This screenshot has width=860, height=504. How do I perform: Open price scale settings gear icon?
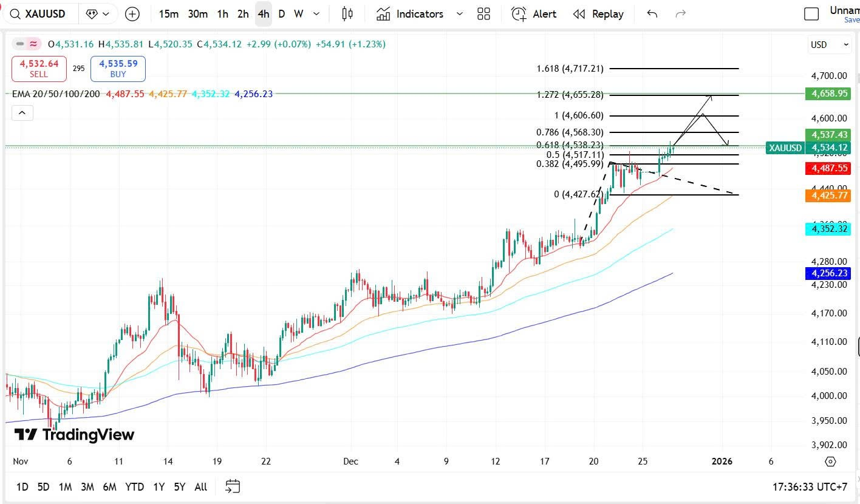point(831,461)
